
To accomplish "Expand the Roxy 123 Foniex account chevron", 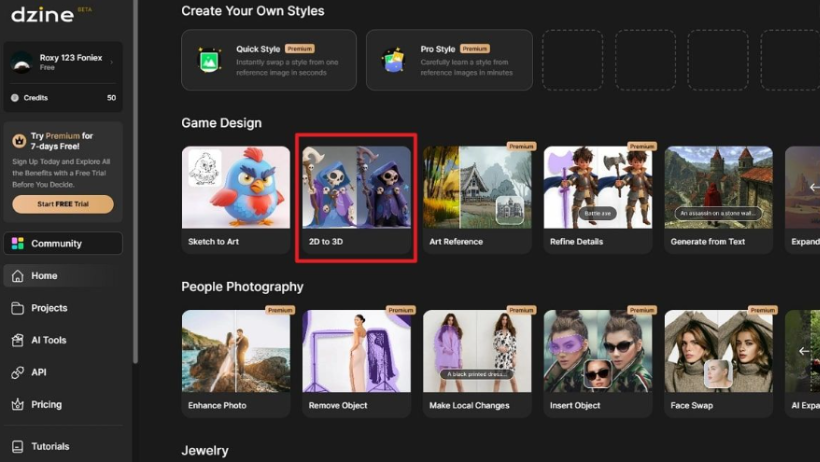I will click(x=111, y=62).
